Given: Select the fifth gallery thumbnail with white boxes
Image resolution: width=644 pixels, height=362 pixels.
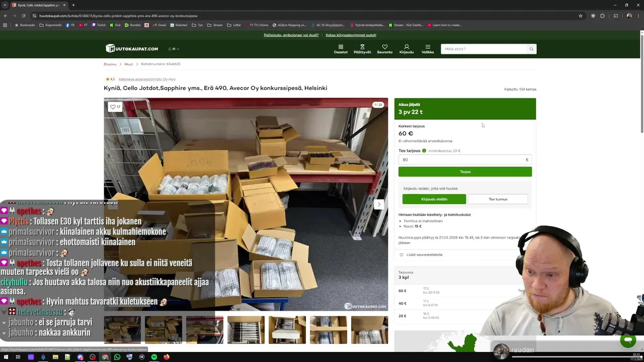Looking at the screenshot, I should coord(287,330).
